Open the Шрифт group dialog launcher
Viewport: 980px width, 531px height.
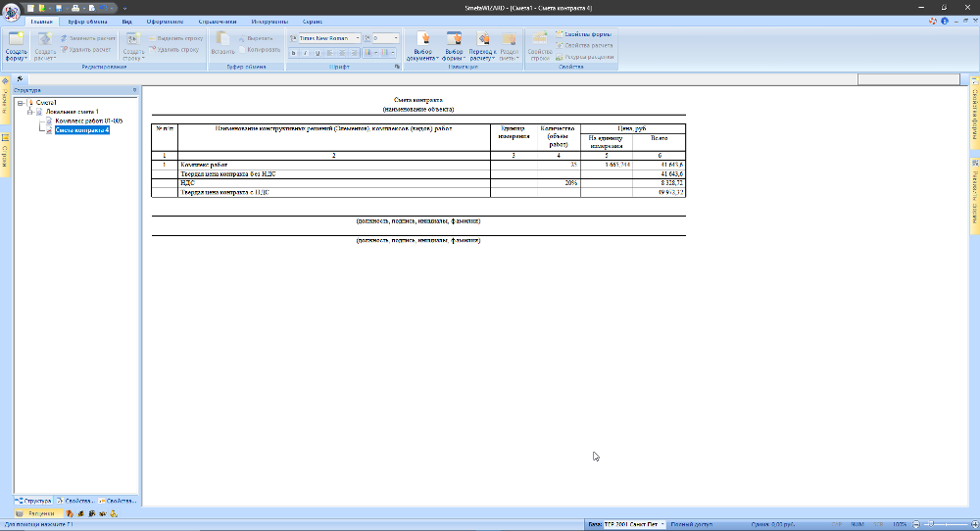click(397, 67)
